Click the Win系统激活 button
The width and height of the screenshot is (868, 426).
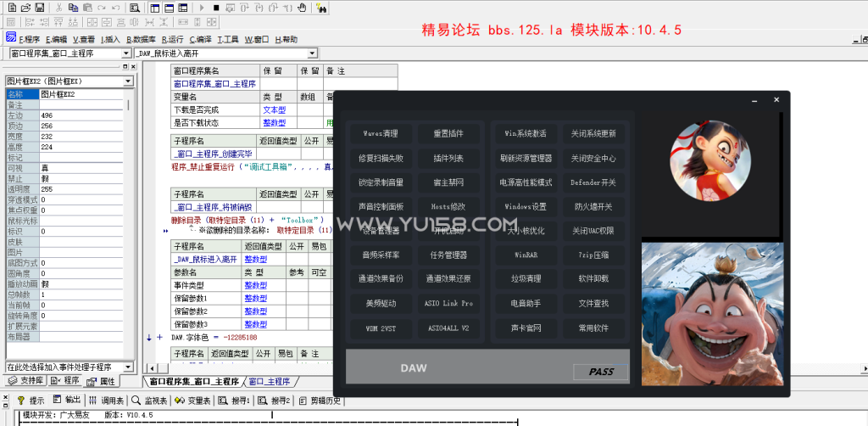(x=526, y=133)
